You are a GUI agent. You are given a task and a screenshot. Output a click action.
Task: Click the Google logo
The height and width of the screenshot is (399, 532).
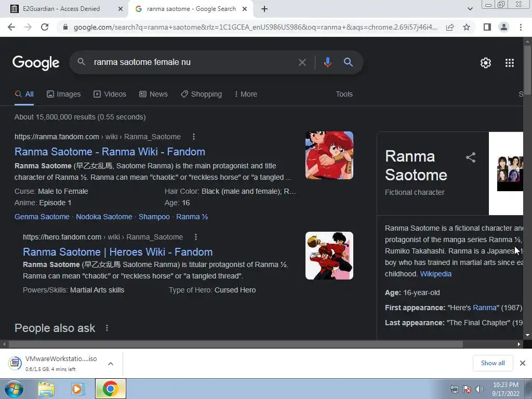click(x=36, y=63)
